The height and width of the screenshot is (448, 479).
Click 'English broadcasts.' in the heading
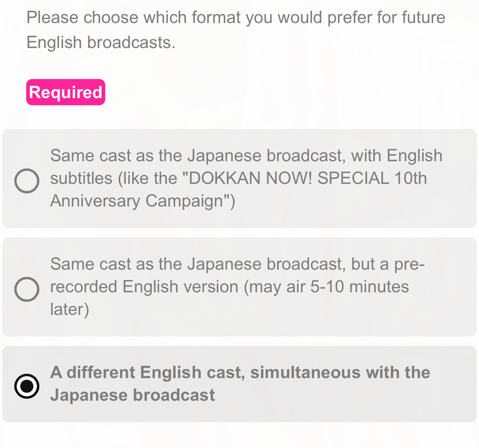point(100,42)
